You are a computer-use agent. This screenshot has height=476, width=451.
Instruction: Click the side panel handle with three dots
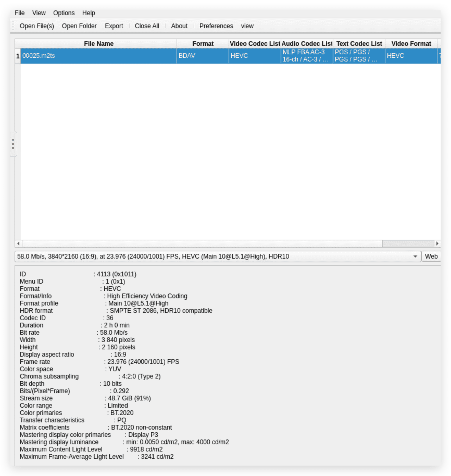point(13,144)
